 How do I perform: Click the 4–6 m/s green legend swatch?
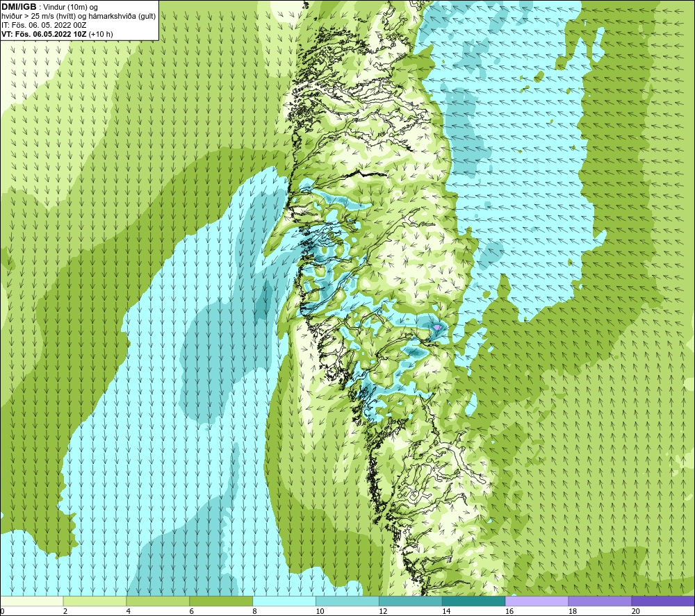coord(158,601)
